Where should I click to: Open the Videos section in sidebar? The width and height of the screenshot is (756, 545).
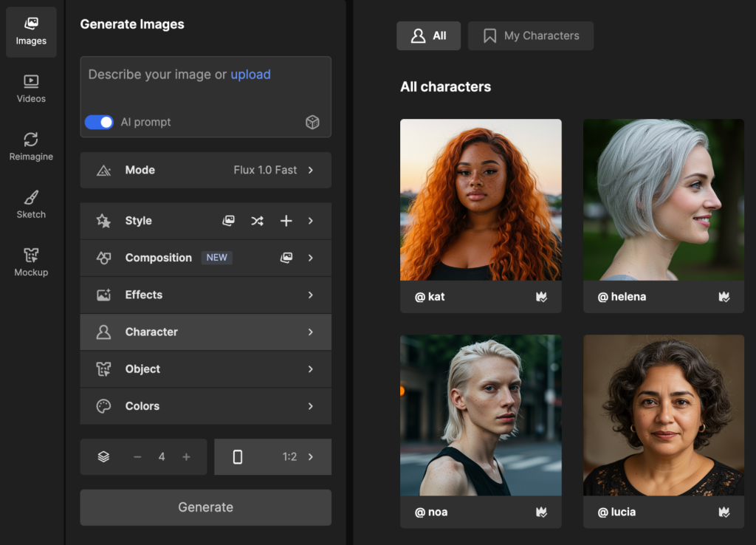pos(31,88)
